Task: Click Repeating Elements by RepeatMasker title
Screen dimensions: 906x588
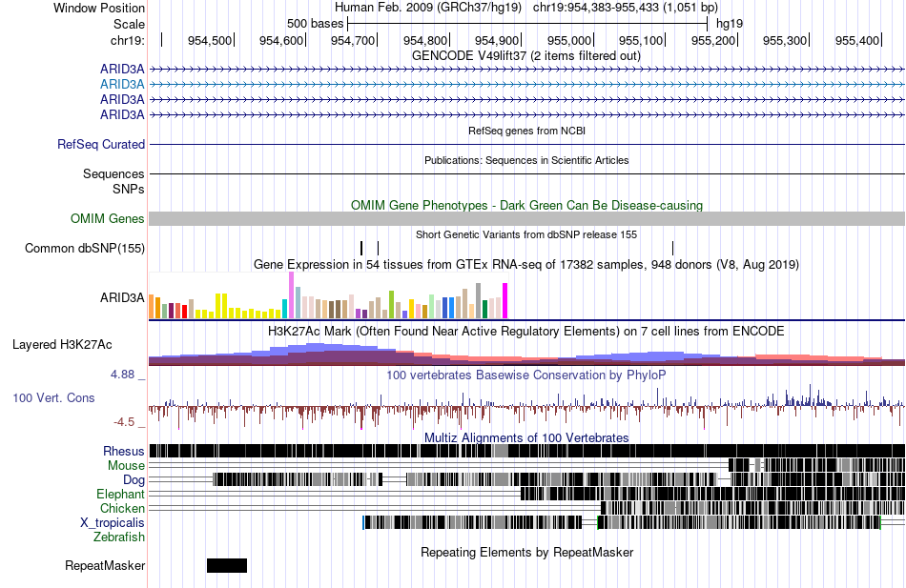Action: 527,552
